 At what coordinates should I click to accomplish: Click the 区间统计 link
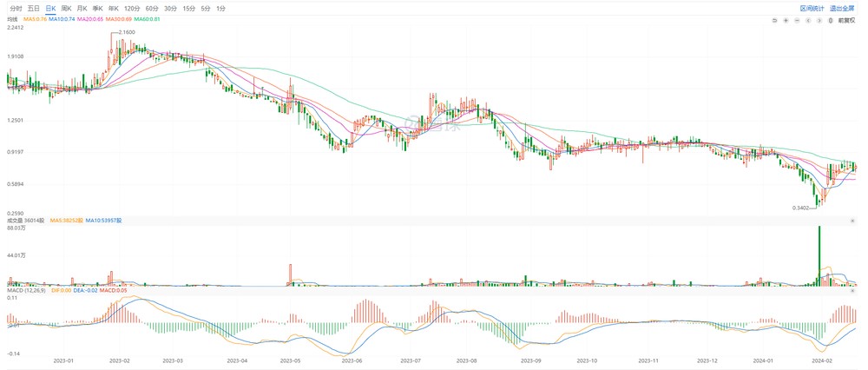(812, 8)
